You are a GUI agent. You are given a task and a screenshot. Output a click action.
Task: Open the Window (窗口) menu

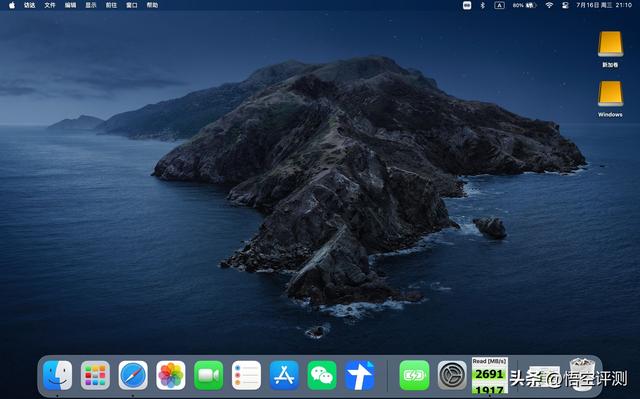[x=131, y=5]
